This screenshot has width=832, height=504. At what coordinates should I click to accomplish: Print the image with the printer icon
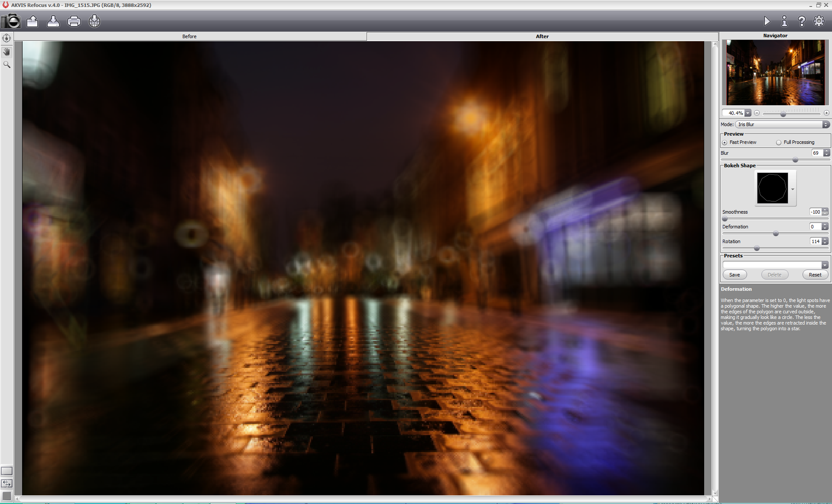coord(74,21)
